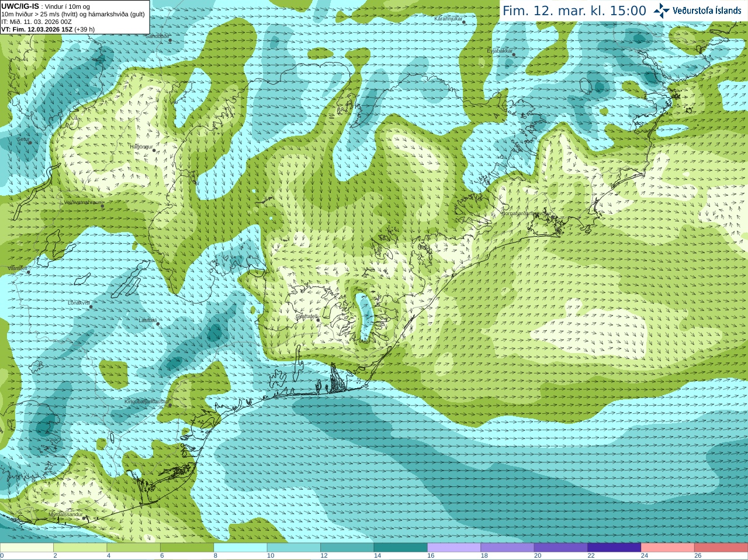Select the 2–4 m/s light green swatch
Viewport: 748px width, 560px height.
click(80, 548)
